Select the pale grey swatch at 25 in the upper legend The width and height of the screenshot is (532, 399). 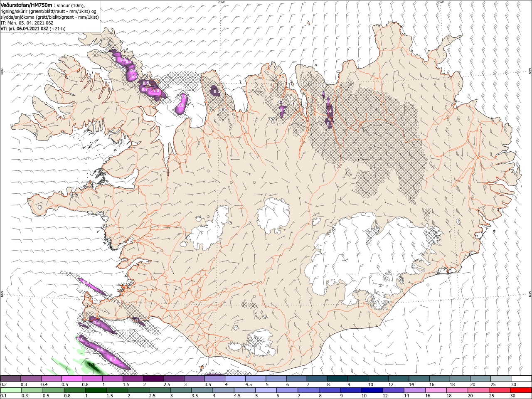click(x=500, y=379)
